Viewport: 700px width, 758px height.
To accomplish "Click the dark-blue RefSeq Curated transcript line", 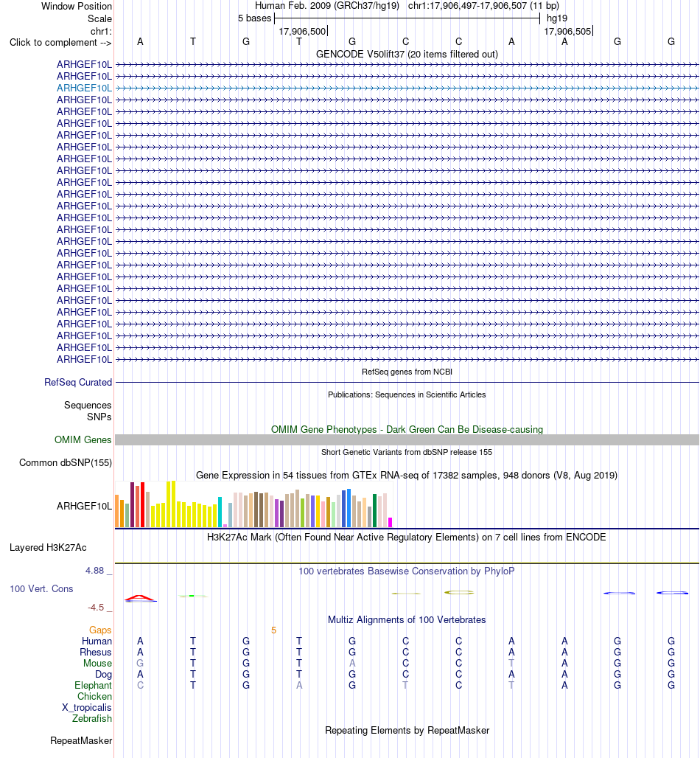I will coord(407,383).
